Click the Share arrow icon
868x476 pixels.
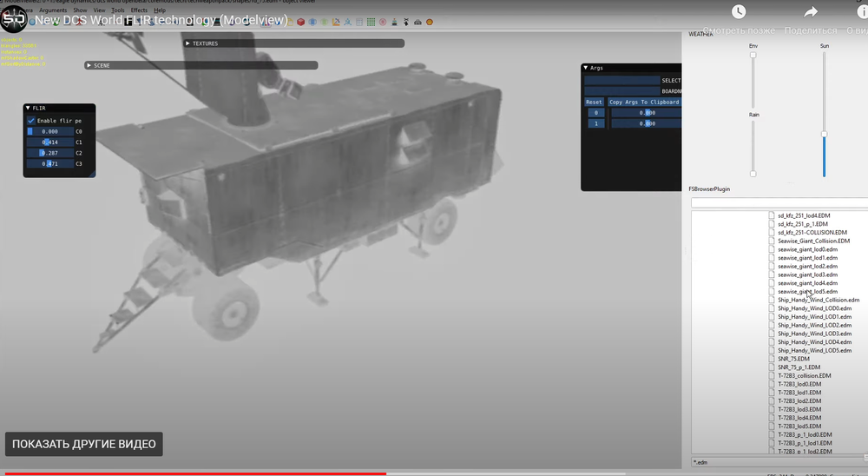point(811,11)
